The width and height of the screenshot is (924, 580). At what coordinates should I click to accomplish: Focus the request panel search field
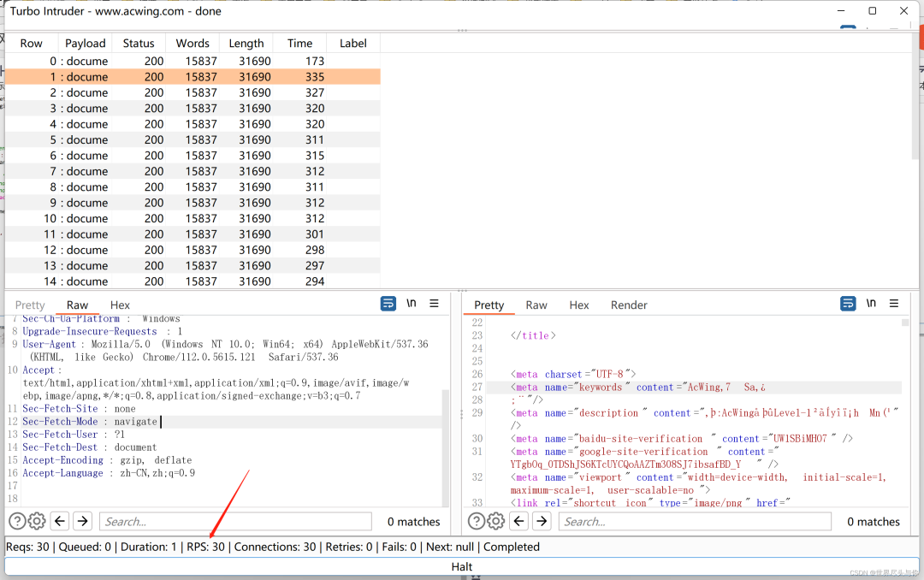point(236,521)
